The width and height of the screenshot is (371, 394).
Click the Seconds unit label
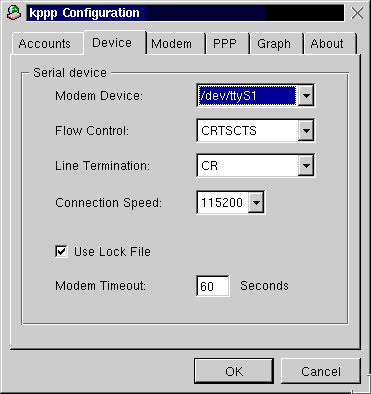pyautogui.click(x=264, y=286)
